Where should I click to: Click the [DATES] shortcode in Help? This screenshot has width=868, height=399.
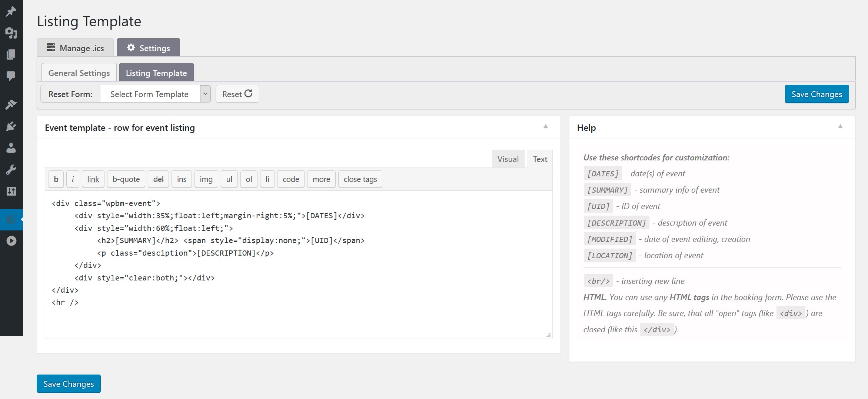click(603, 173)
